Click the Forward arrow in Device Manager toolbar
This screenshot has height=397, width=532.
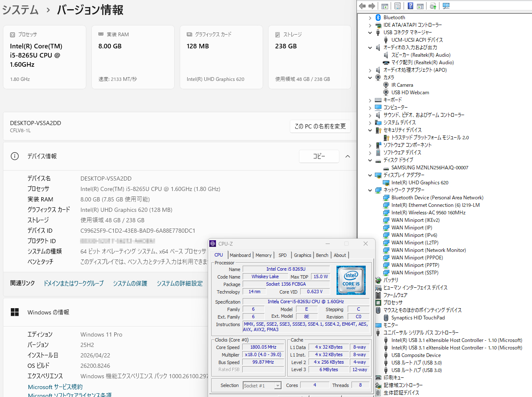tap(371, 6)
